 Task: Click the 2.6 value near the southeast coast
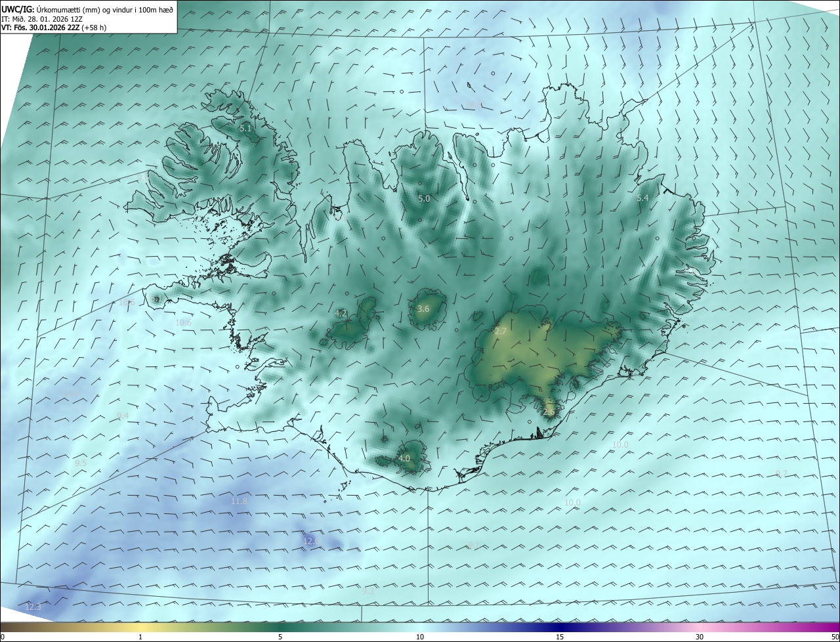coord(549,412)
